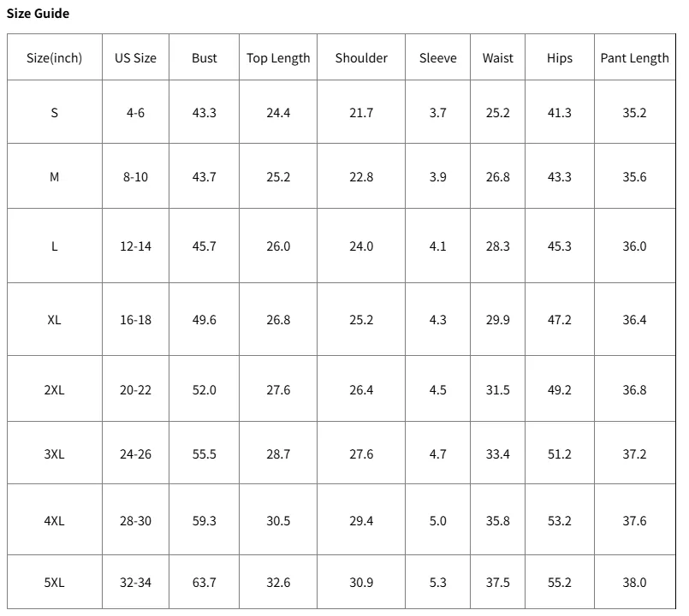Image resolution: width=689 pixels, height=616 pixels.
Task: Select the 38.0 pant length cell
Action: 634,583
